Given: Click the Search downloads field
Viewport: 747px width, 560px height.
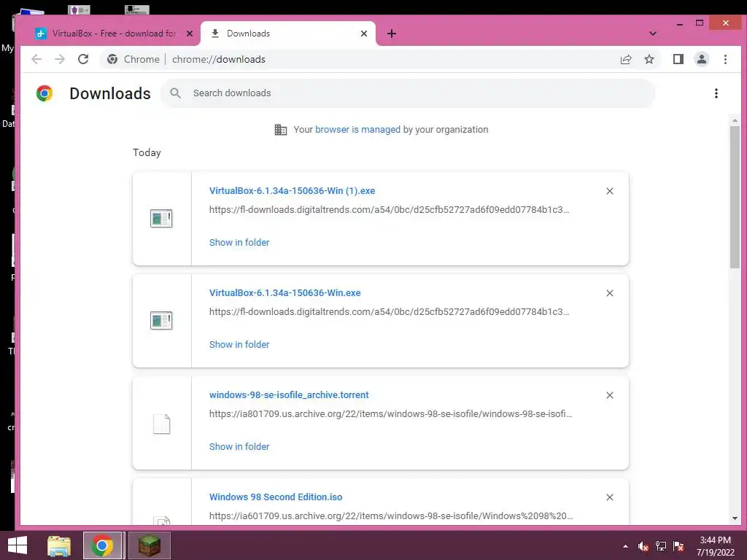Looking at the screenshot, I should pyautogui.click(x=408, y=93).
